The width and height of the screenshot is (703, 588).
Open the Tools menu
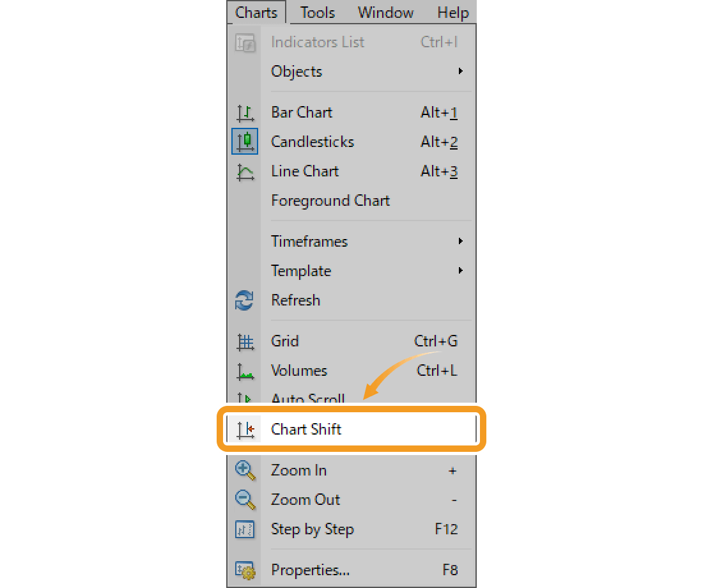pyautogui.click(x=317, y=12)
